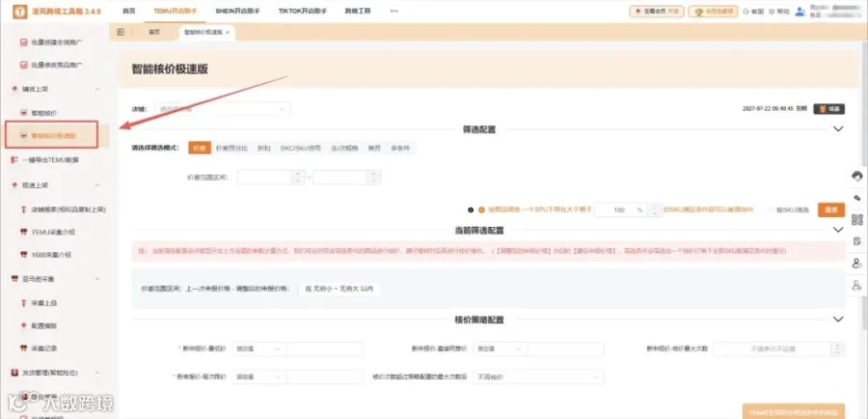Viewport: 868px width, 419px height.
Task: Click the customer service headset icon in right dock
Action: [x=857, y=177]
